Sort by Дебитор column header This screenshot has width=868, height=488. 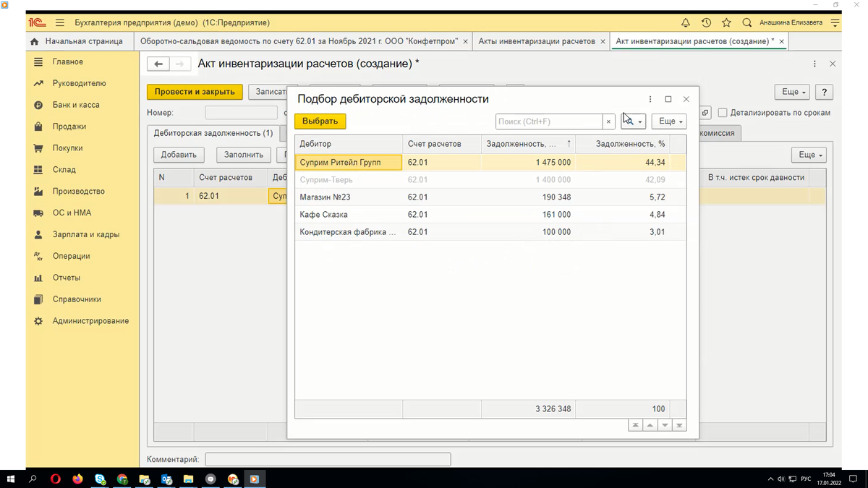(348, 144)
